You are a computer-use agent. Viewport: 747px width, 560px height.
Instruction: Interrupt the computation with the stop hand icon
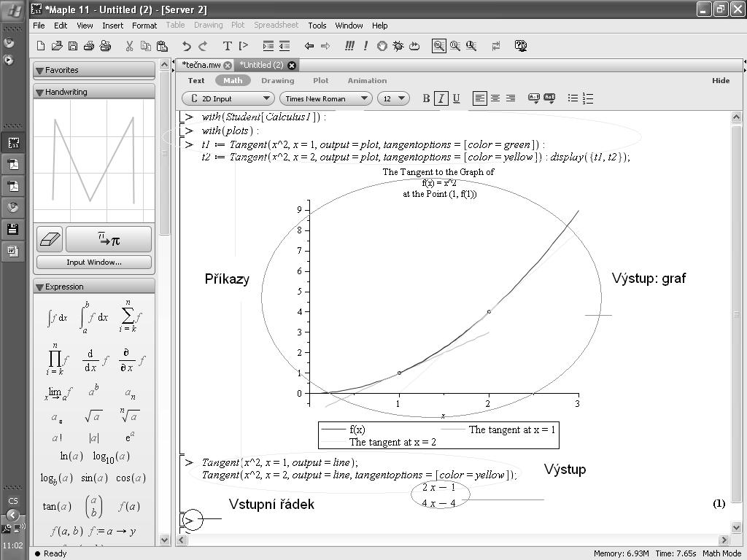tap(382, 46)
